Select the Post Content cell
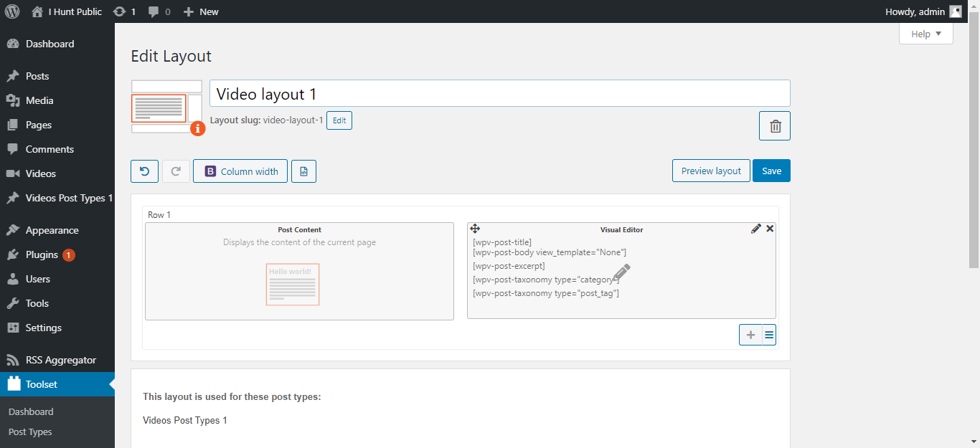This screenshot has width=980, height=448. click(299, 271)
